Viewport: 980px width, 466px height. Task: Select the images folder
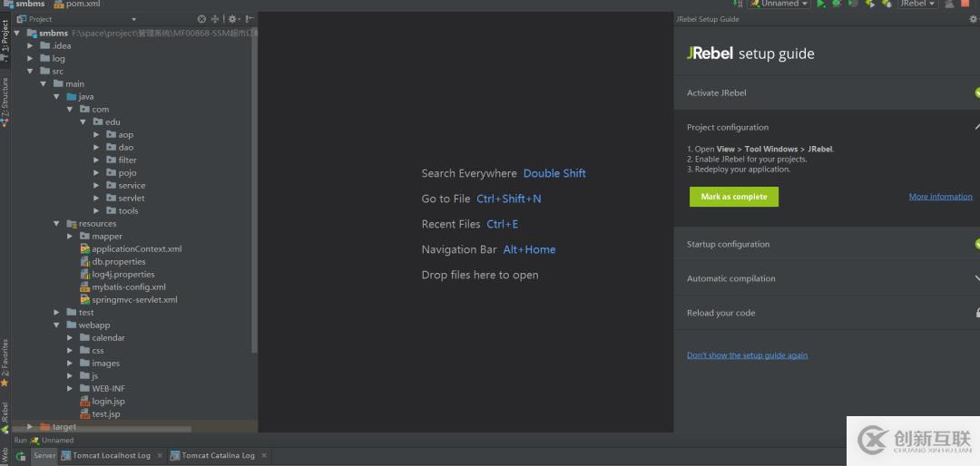tap(100, 363)
